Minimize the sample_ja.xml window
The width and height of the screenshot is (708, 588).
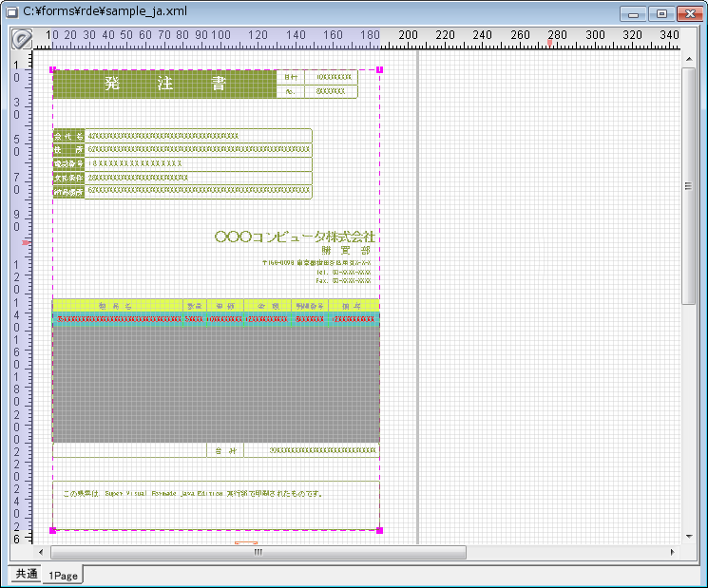click(633, 14)
